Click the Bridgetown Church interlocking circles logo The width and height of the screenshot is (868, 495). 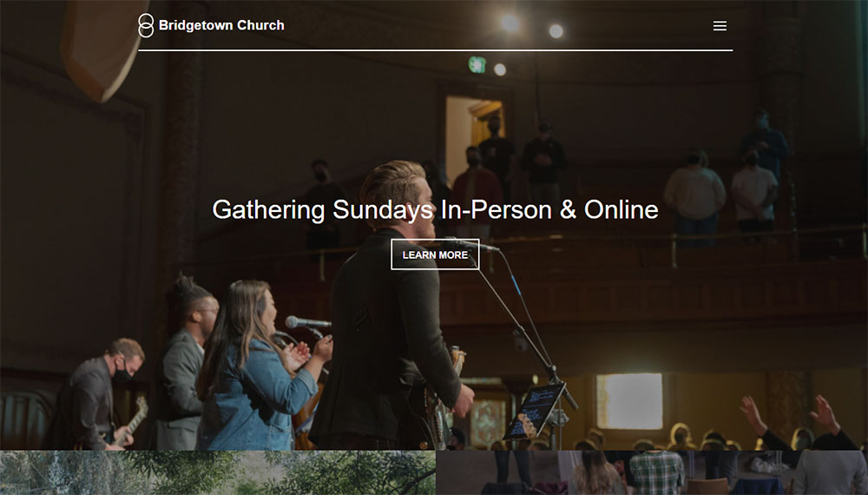coord(146,25)
